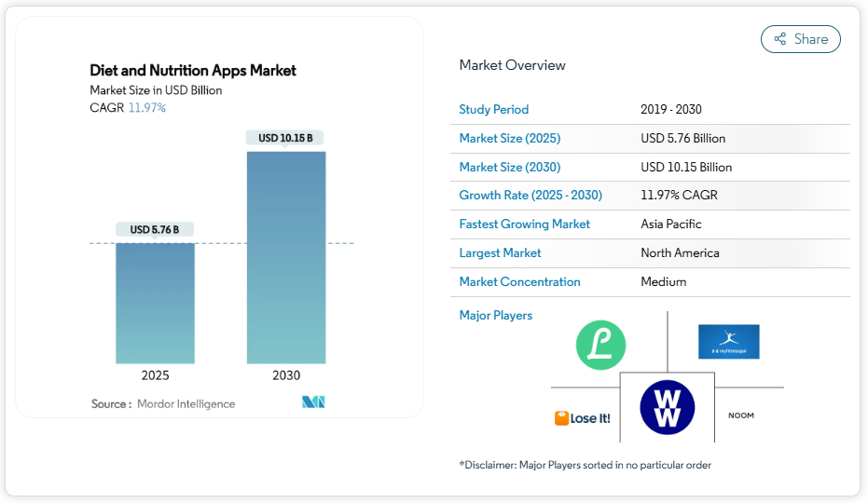Click the USD 10.15 B bar label

point(285,138)
